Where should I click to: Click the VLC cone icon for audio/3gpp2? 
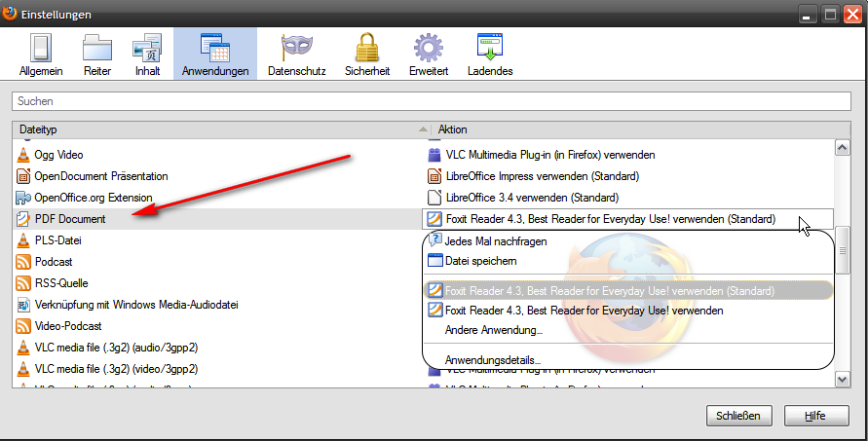pos(23,348)
